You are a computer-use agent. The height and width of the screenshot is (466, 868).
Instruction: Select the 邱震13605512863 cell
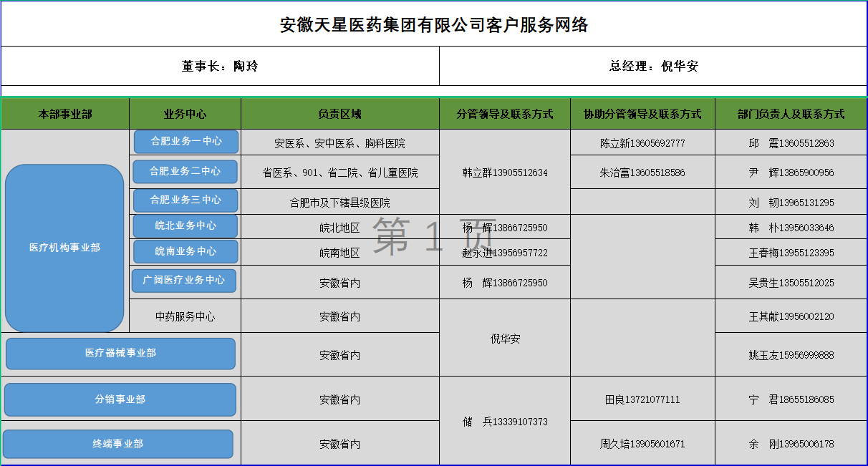[791, 143]
